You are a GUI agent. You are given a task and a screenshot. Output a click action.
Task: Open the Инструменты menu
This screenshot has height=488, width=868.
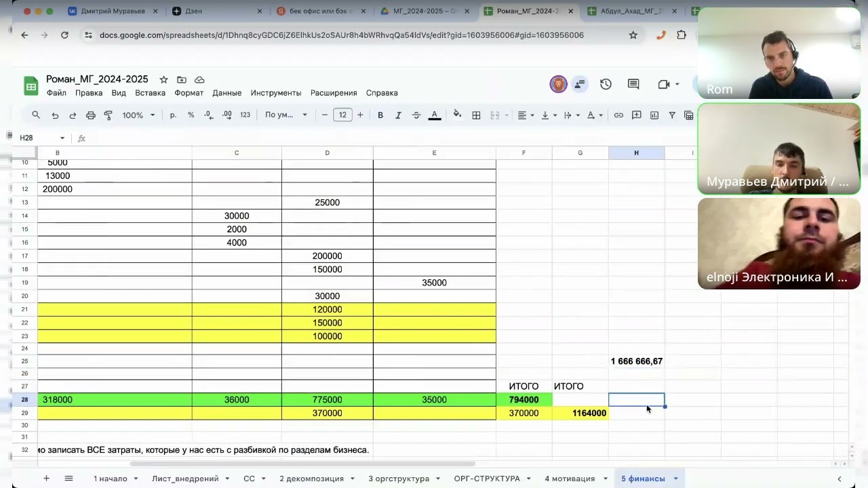coord(276,93)
